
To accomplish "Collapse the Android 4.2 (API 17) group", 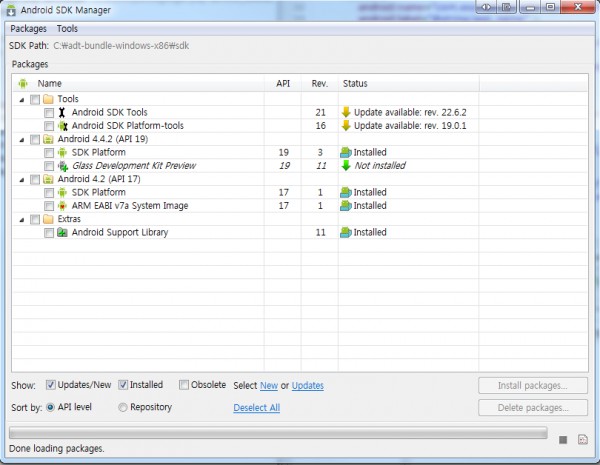I will tap(22, 180).
